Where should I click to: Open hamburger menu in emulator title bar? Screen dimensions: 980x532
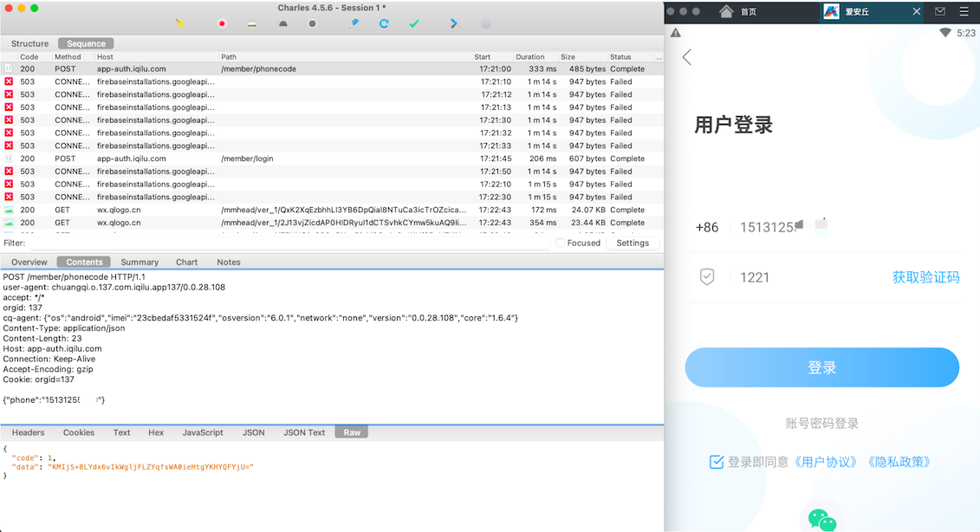964,11
